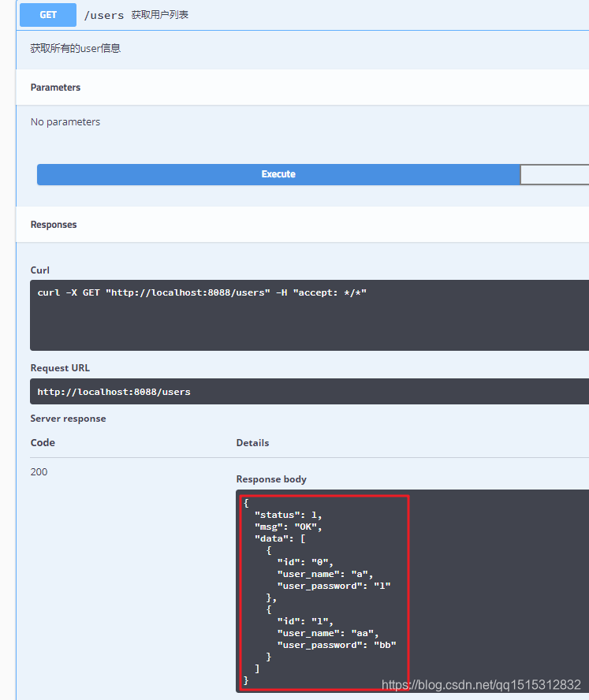
Task: Run the request with Execute button
Action: pos(278,174)
